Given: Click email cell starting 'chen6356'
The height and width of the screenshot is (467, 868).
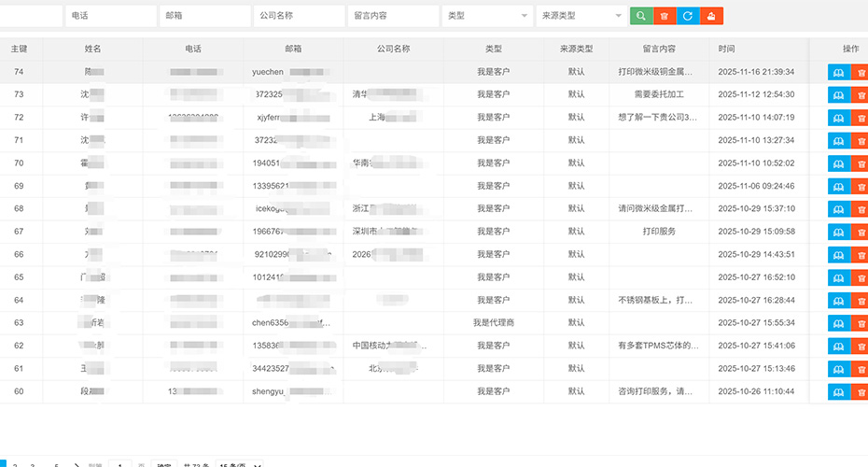Looking at the screenshot, I should coord(291,323).
